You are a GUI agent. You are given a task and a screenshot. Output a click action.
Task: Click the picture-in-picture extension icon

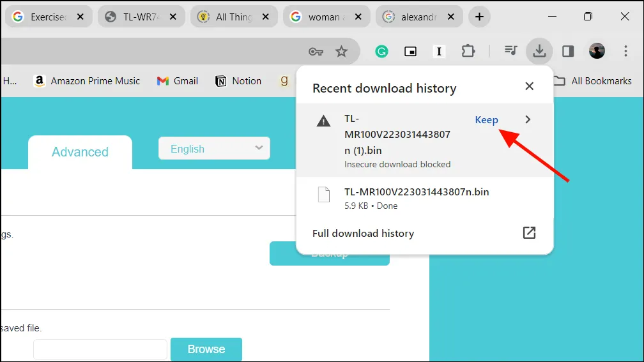click(410, 51)
